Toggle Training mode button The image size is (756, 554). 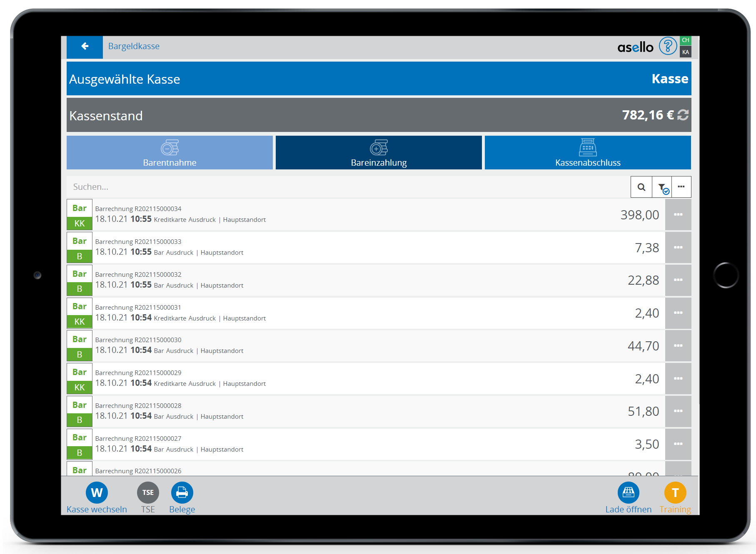point(675,493)
